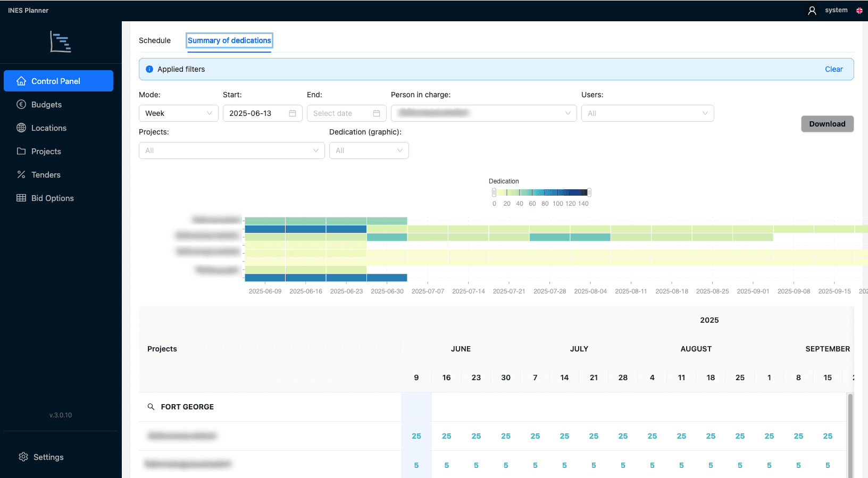Click magnifier icon beside FORT GEORGE
Image resolution: width=868 pixels, height=478 pixels.
(151, 407)
